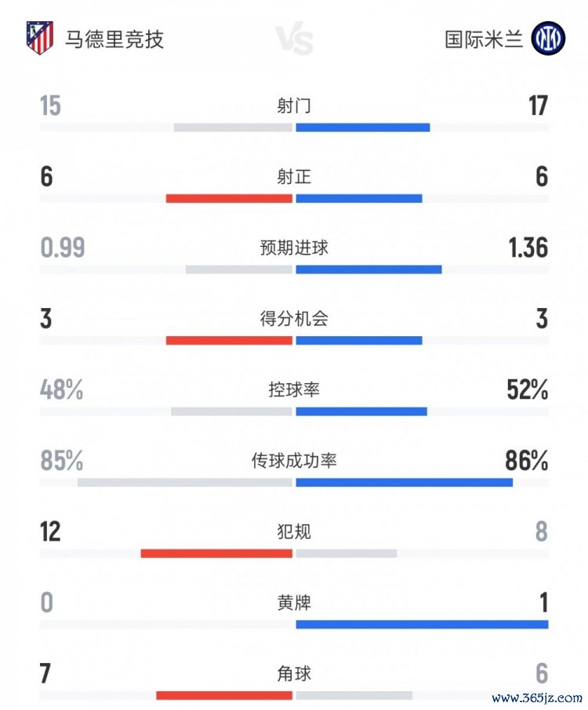Select the 射门 stat label
The height and width of the screenshot is (710, 588).
(294, 106)
